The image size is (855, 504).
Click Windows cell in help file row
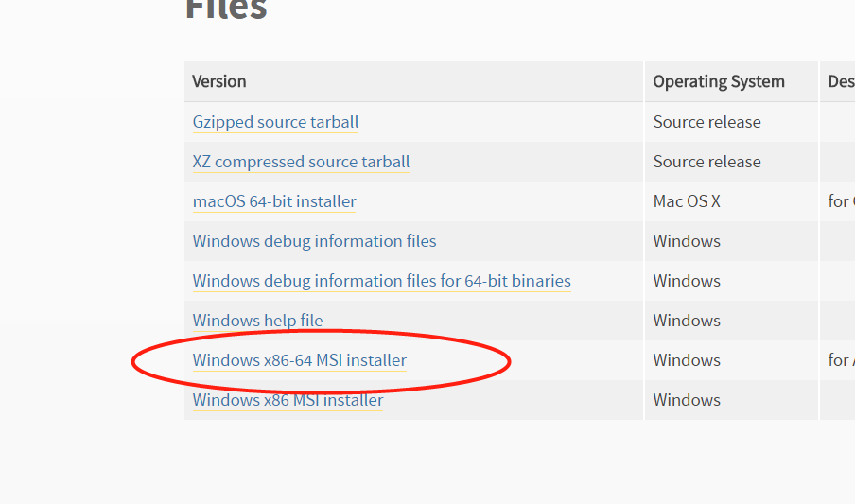point(687,321)
